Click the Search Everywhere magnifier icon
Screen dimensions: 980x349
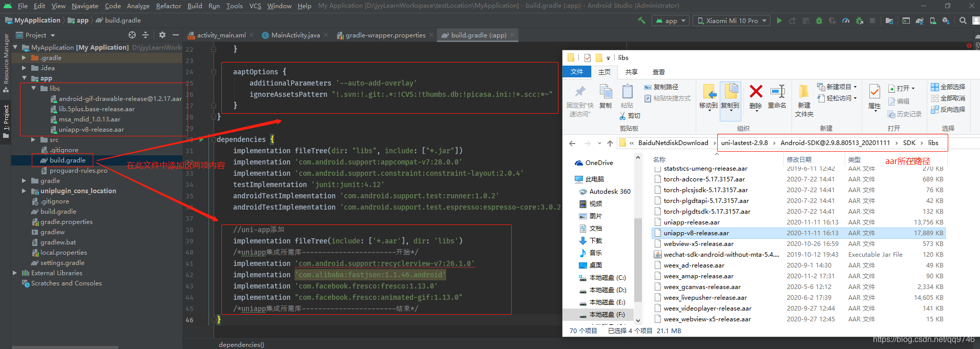pos(963,20)
